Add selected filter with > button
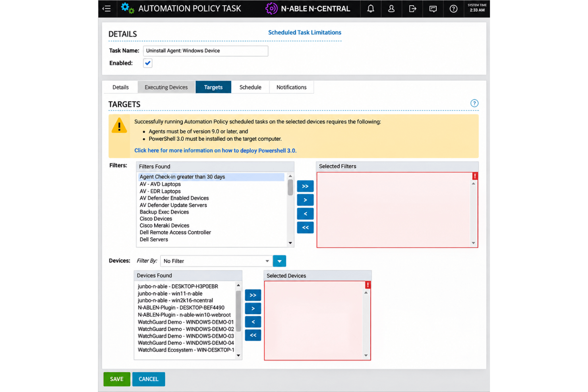 point(305,200)
